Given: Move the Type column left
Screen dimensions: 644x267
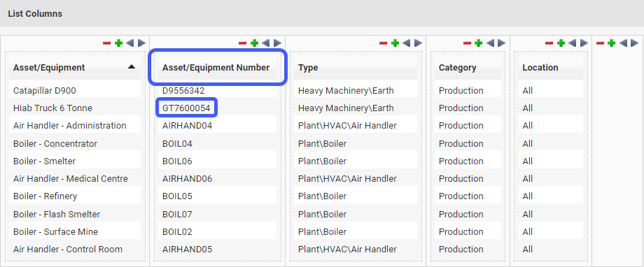Looking at the screenshot, I should 407,43.
